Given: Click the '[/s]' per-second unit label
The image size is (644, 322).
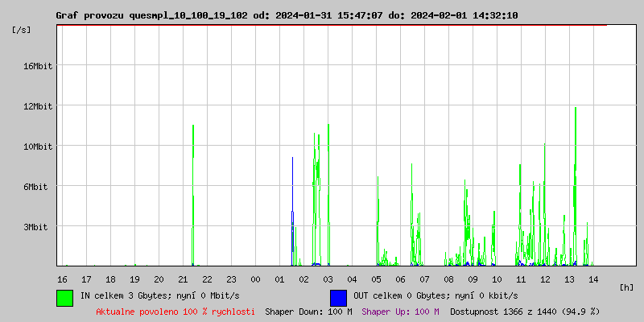Looking at the screenshot, I should (x=22, y=30).
